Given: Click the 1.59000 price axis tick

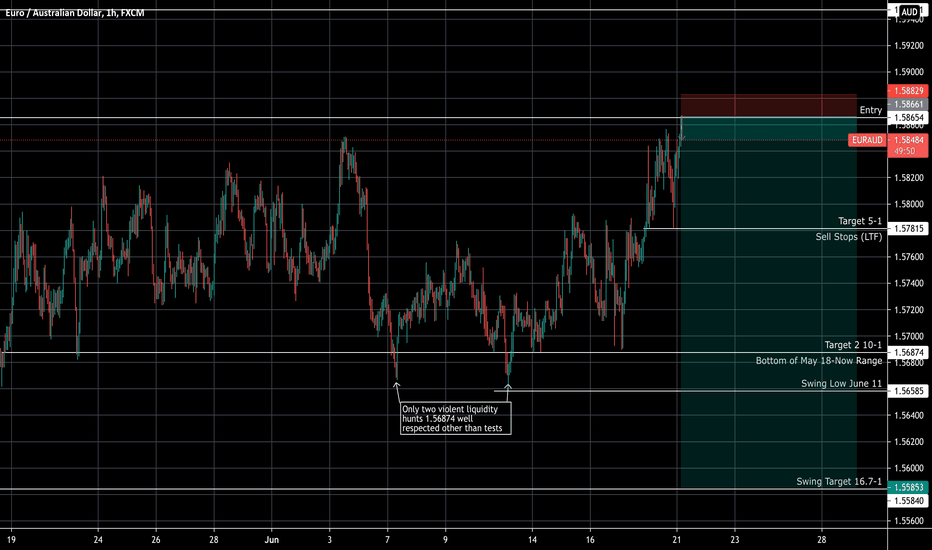Looking at the screenshot, I should [x=909, y=72].
